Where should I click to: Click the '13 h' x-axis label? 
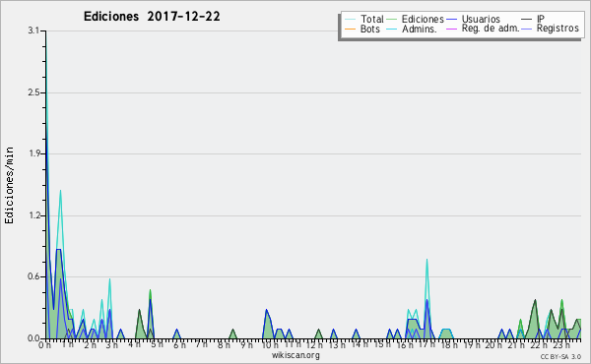[336, 345]
